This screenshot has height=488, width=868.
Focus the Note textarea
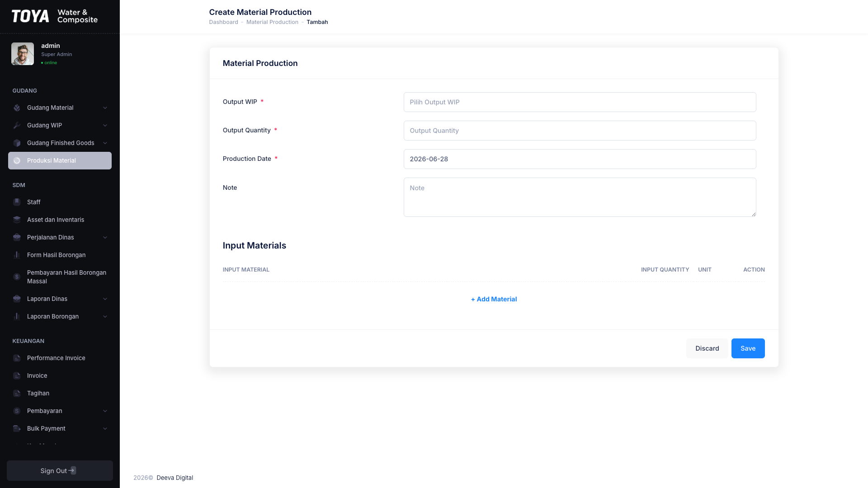[580, 197]
